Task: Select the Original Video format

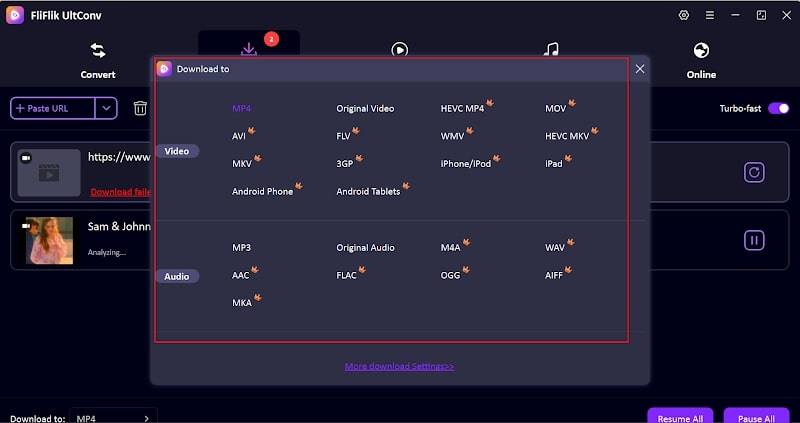Action: [365, 108]
